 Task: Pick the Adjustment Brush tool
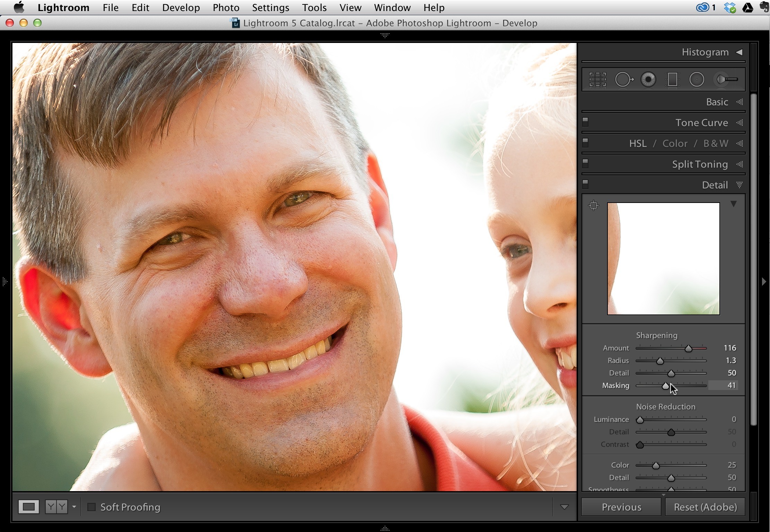click(x=726, y=80)
